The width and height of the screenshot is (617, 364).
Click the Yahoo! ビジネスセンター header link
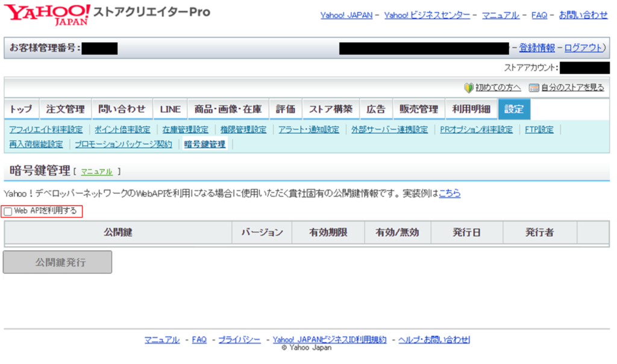(x=427, y=15)
